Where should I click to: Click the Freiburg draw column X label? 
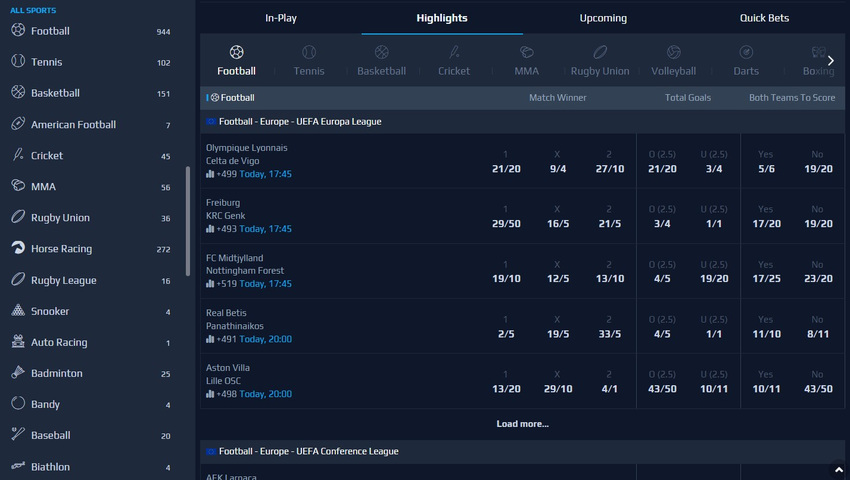(557, 209)
